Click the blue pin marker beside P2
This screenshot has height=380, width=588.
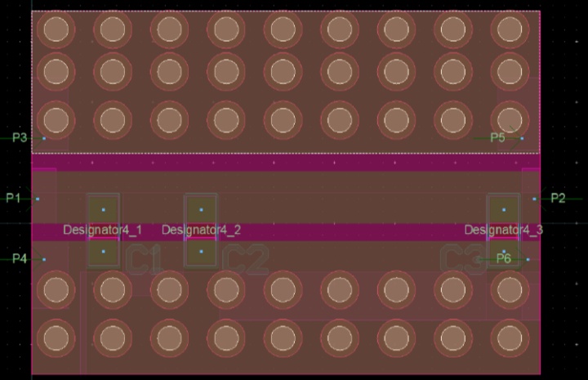534,199
